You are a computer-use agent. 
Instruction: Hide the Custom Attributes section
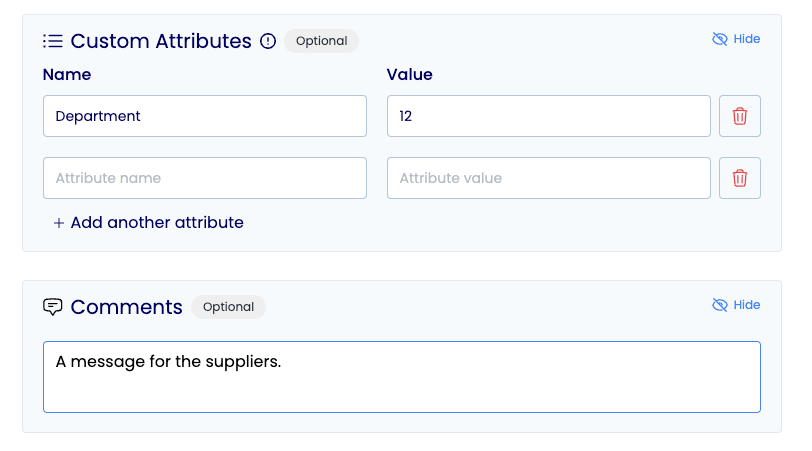tap(736, 39)
